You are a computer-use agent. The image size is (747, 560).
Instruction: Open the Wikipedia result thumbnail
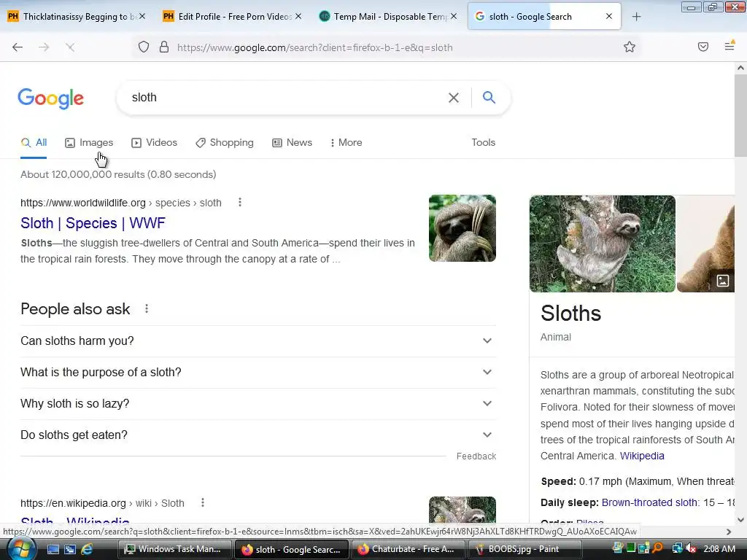click(462, 510)
